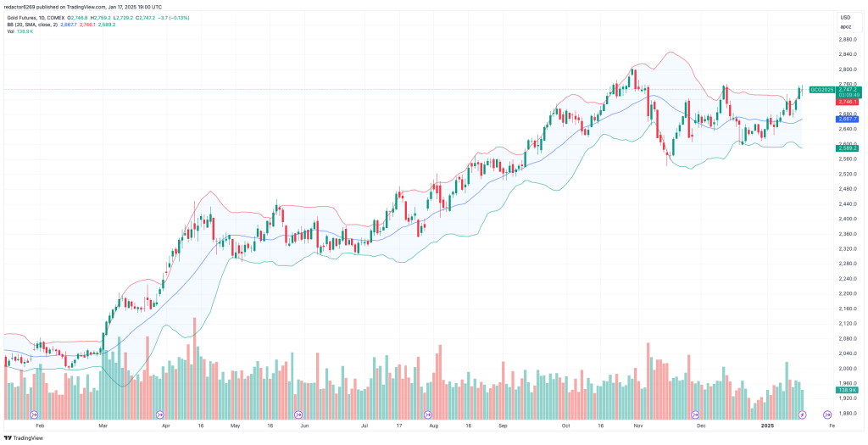Image resolution: width=868 pixels, height=445 pixels.
Task: Click the 2025 label on time axis
Action: coord(767,422)
